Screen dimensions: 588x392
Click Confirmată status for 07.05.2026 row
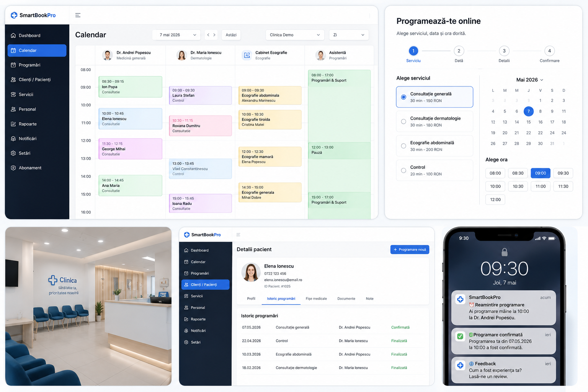point(400,328)
